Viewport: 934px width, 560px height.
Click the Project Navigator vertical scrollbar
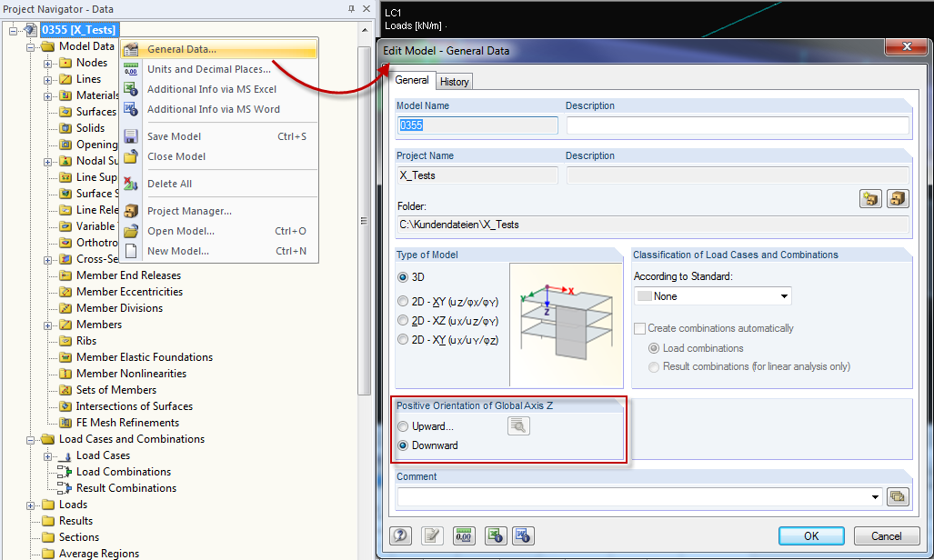click(x=364, y=220)
